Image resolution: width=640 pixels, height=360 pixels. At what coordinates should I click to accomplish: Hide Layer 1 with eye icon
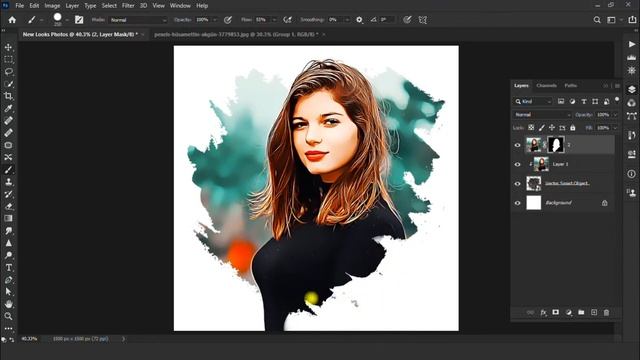[518, 164]
